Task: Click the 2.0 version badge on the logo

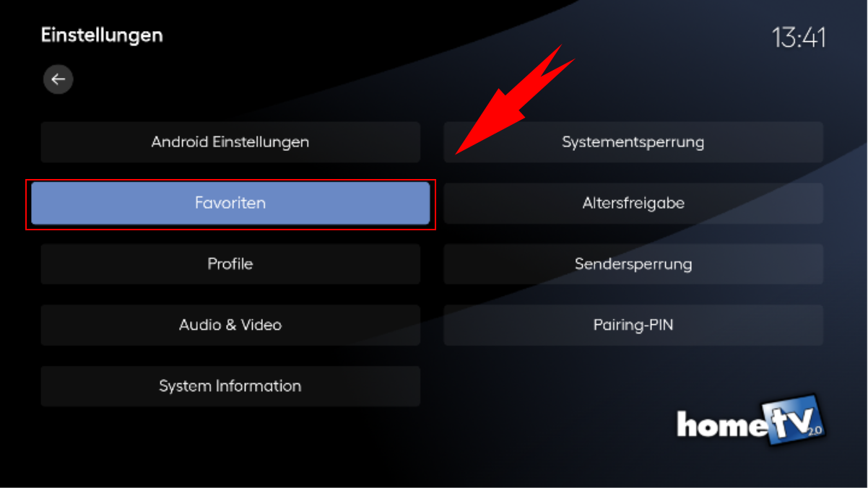Action: pyautogui.click(x=815, y=430)
